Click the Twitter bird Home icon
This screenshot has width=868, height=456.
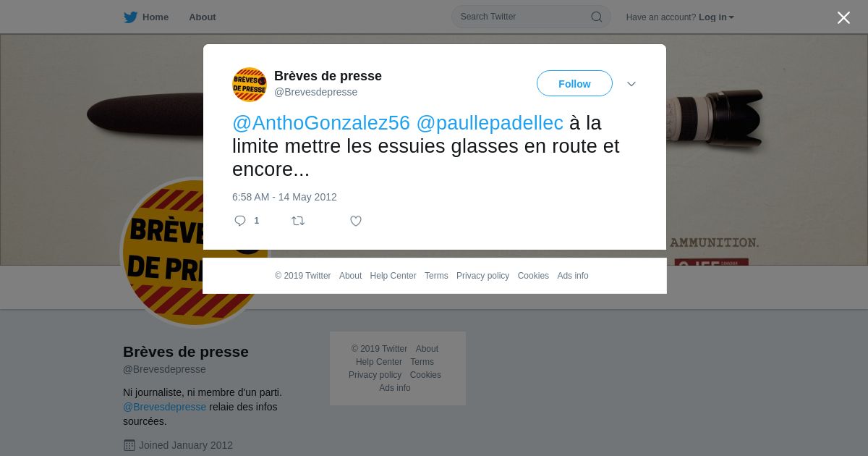[x=130, y=17]
